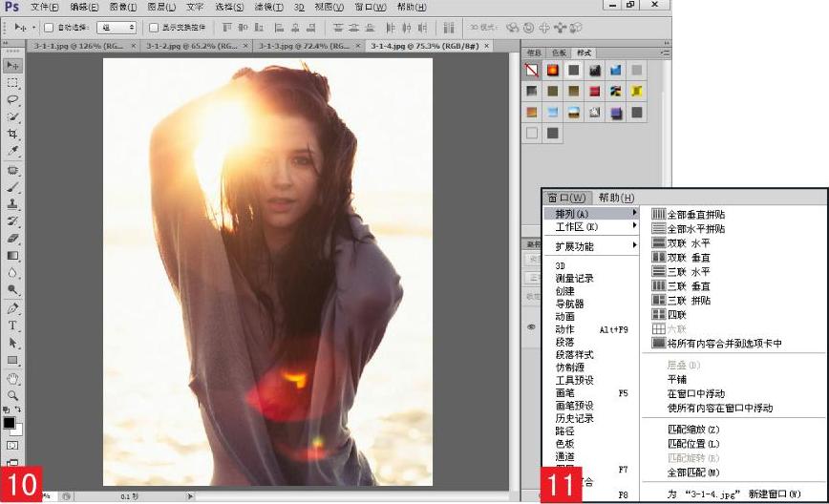
Task: Select the Dodge tool
Action: tap(12, 289)
